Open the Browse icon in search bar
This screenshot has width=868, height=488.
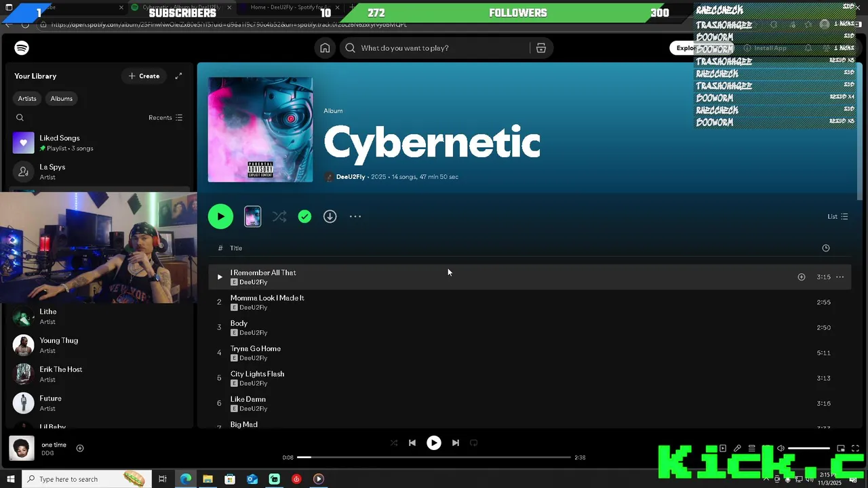point(541,48)
